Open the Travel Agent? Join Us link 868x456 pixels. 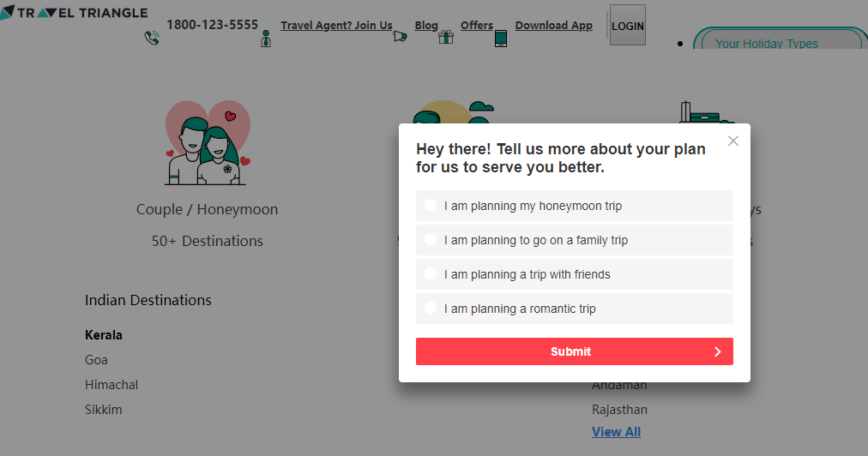click(x=336, y=26)
